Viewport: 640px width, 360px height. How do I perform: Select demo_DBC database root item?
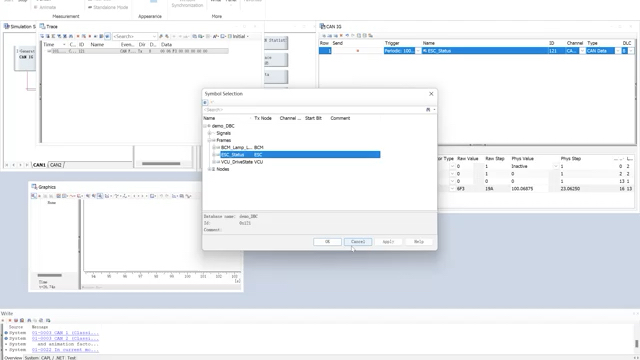pos(223,126)
